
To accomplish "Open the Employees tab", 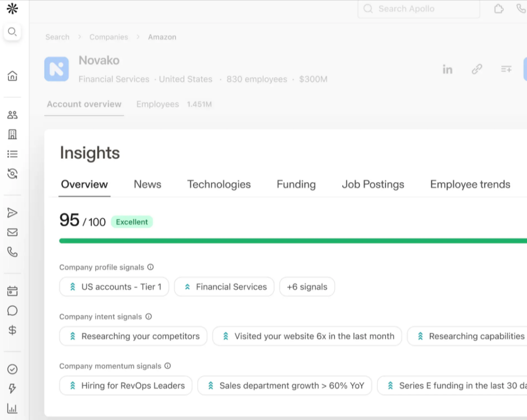I will pos(157,104).
